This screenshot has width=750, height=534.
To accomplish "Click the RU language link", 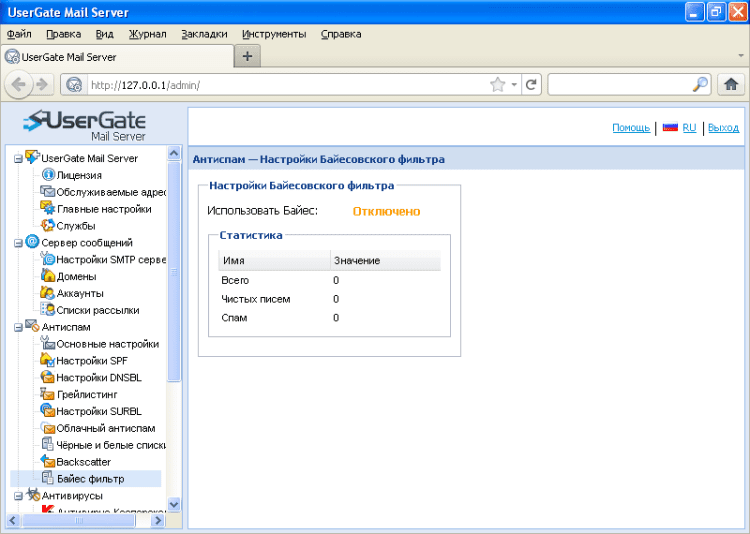I will coord(689,128).
